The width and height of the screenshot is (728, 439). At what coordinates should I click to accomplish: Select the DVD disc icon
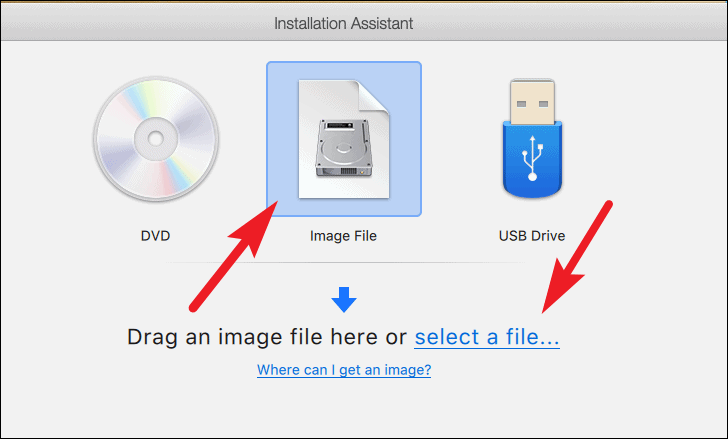tap(156, 139)
